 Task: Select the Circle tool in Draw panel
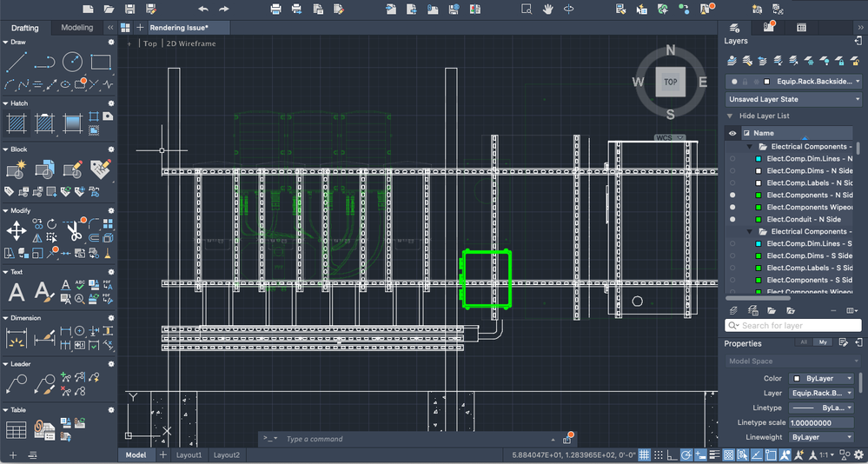pyautogui.click(x=72, y=63)
